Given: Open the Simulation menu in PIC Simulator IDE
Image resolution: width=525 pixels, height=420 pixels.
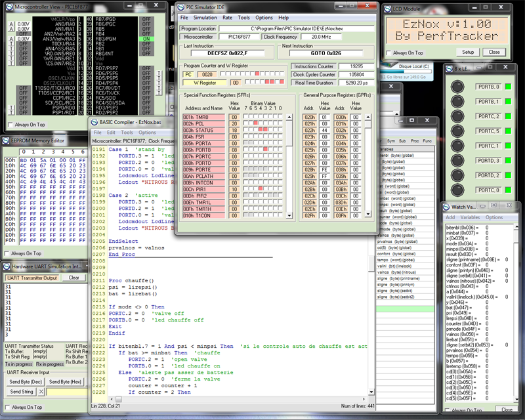Looking at the screenshot, I should click(205, 18).
